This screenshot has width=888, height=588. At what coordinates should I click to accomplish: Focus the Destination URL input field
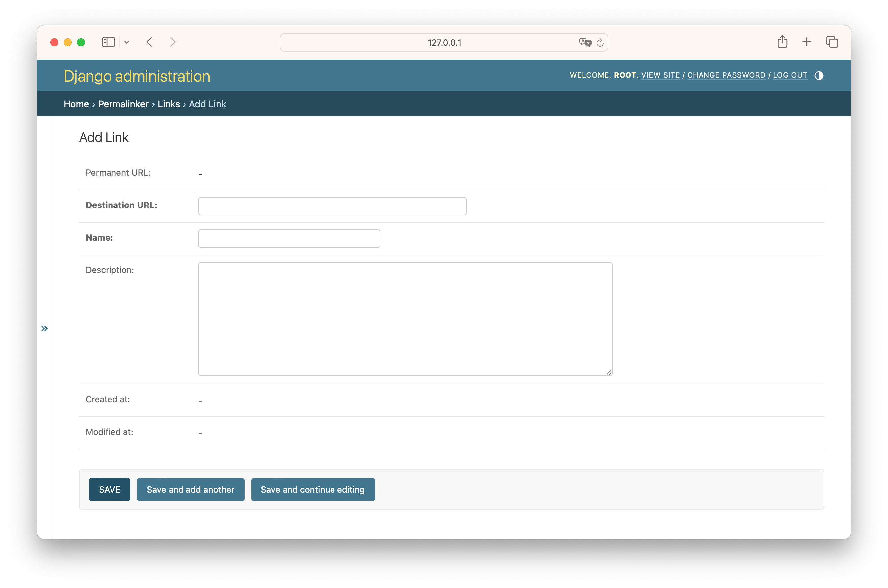pos(332,206)
